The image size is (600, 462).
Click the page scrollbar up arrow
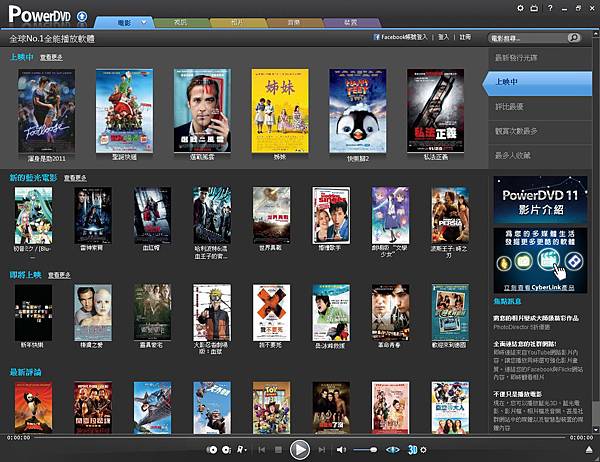pyautogui.click(x=595, y=34)
